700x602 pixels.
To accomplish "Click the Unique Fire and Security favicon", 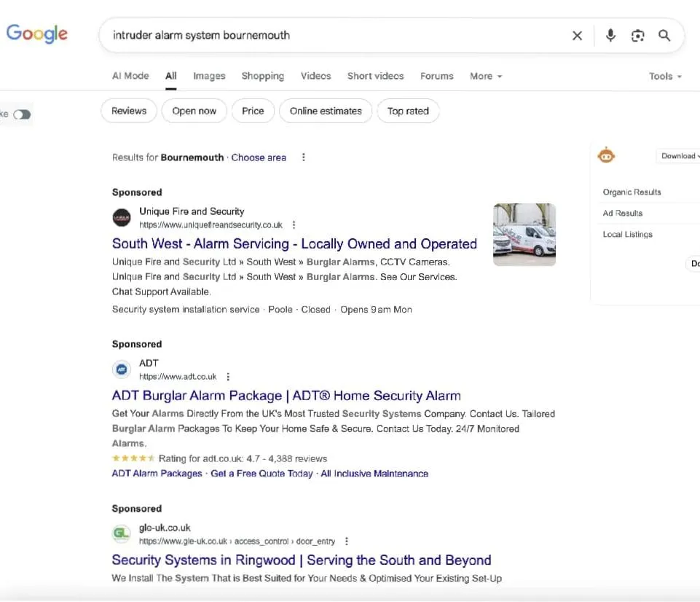I will pos(122,217).
